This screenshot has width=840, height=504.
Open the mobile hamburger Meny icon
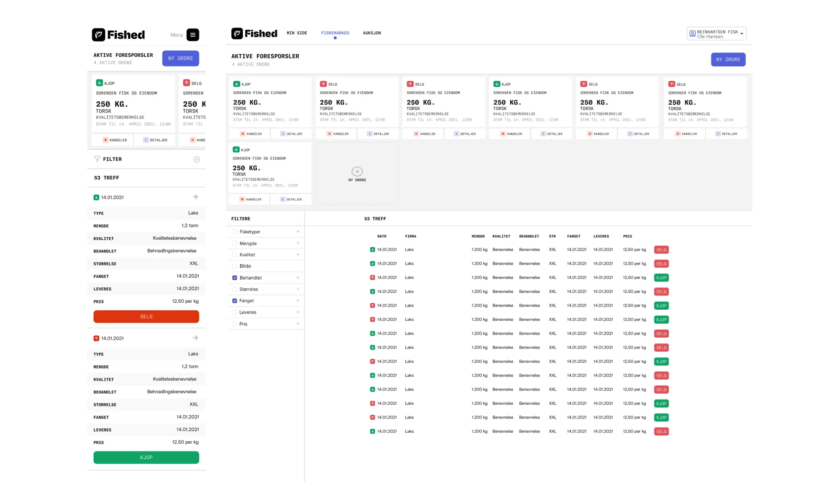192,35
